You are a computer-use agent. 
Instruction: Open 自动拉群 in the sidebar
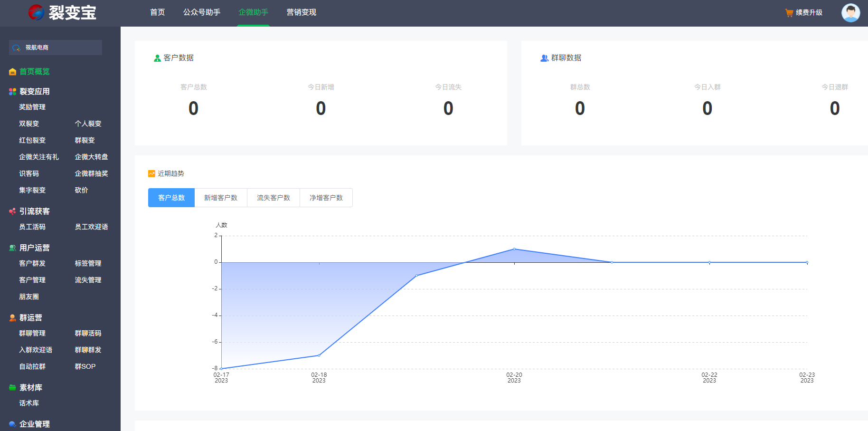[x=32, y=367]
